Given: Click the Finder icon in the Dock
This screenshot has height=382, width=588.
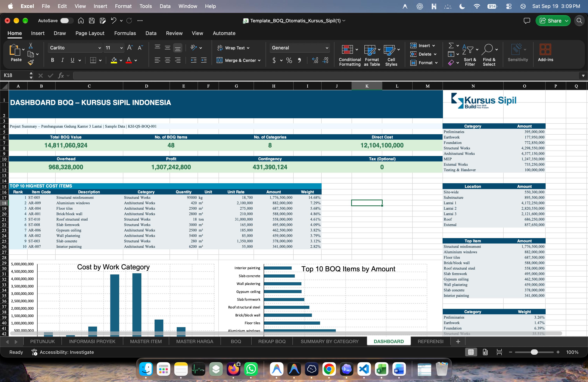Looking at the screenshot, I should click(x=146, y=369).
